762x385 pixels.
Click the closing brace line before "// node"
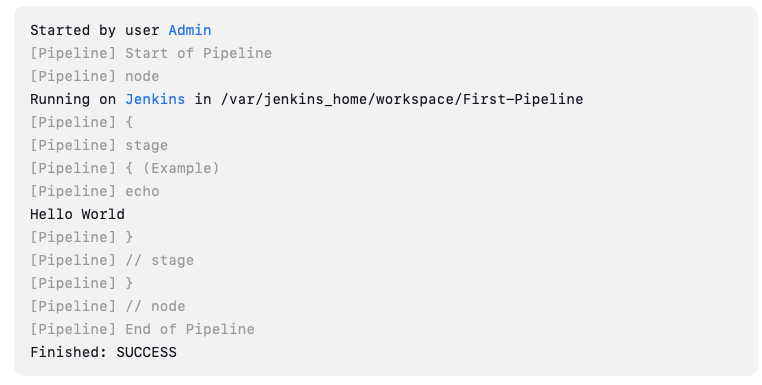pyautogui.click(x=82, y=283)
